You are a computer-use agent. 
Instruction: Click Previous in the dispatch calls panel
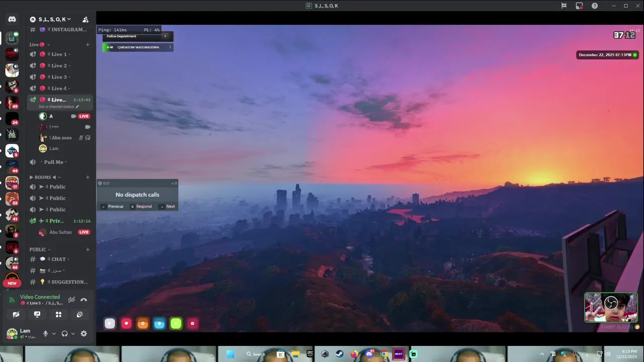click(x=113, y=206)
